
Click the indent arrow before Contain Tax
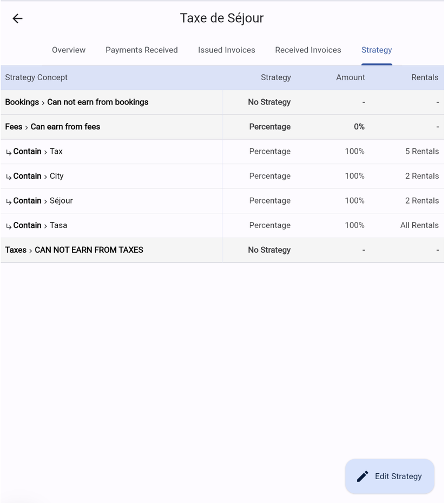click(x=8, y=151)
